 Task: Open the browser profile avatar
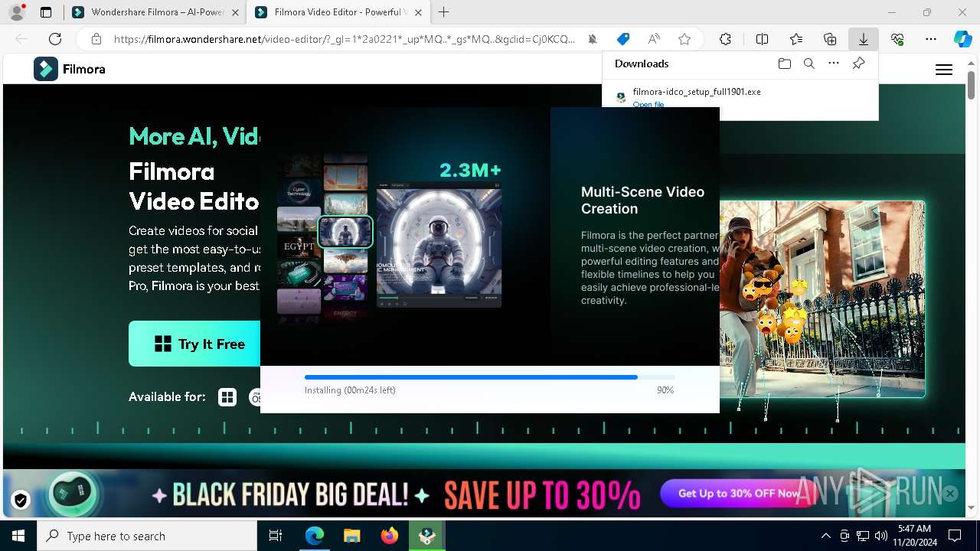(17, 12)
